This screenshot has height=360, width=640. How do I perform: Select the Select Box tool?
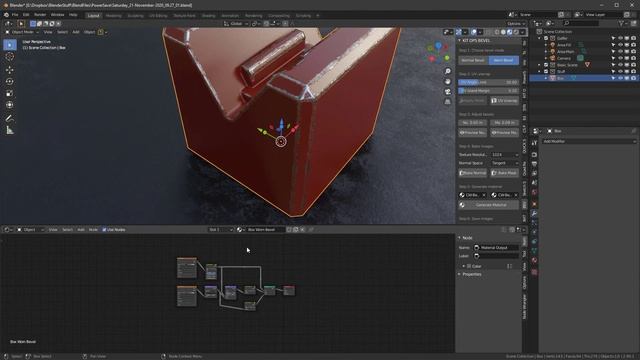click(x=10, y=45)
